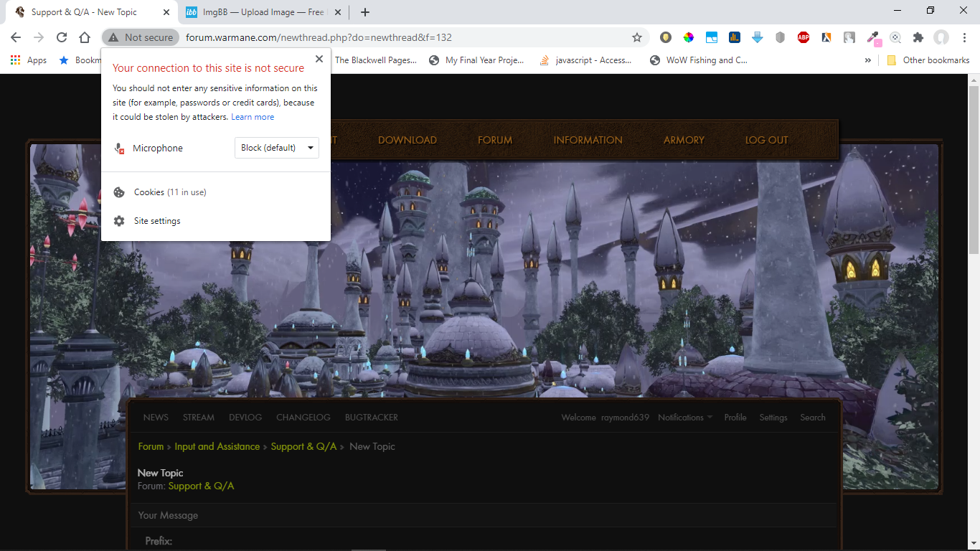Go to Input and Assistance breadcrumb
The image size is (980, 551).
point(217,446)
